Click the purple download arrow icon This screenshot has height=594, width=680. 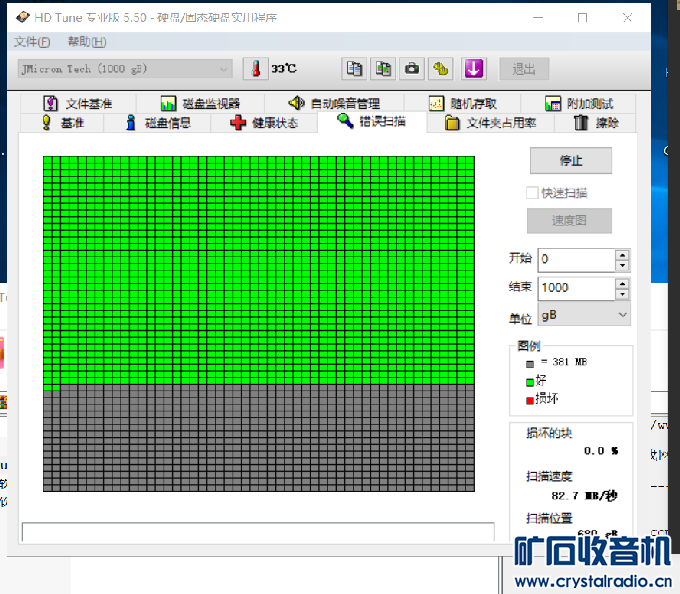coord(474,69)
